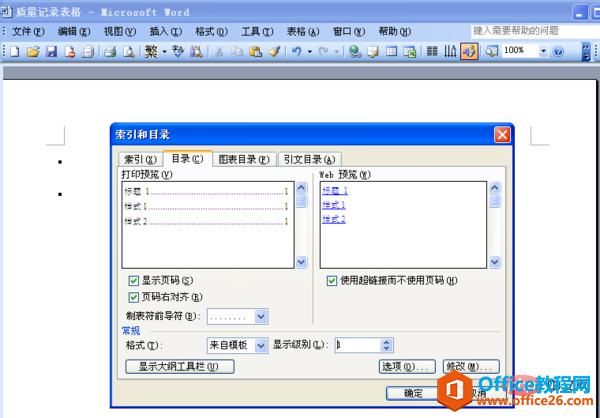Expand the Redo history dropdown arrow
This screenshot has width=600, height=418.
[x=337, y=51]
